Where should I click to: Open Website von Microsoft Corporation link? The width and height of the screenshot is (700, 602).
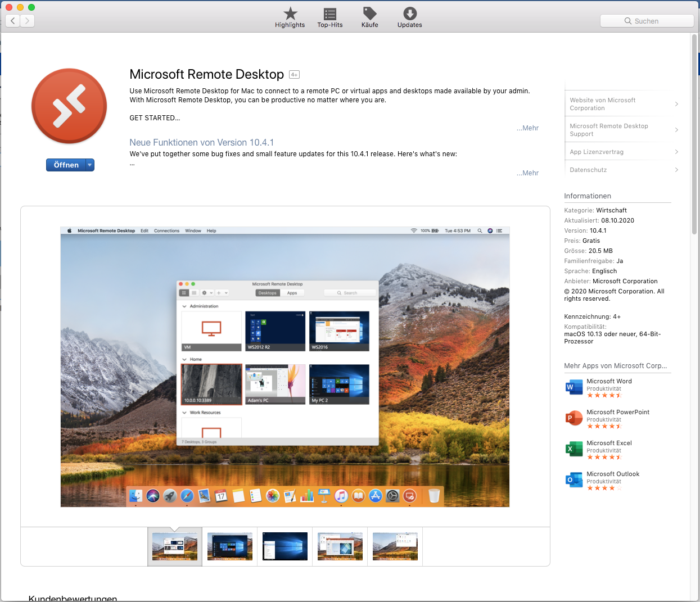(x=603, y=104)
